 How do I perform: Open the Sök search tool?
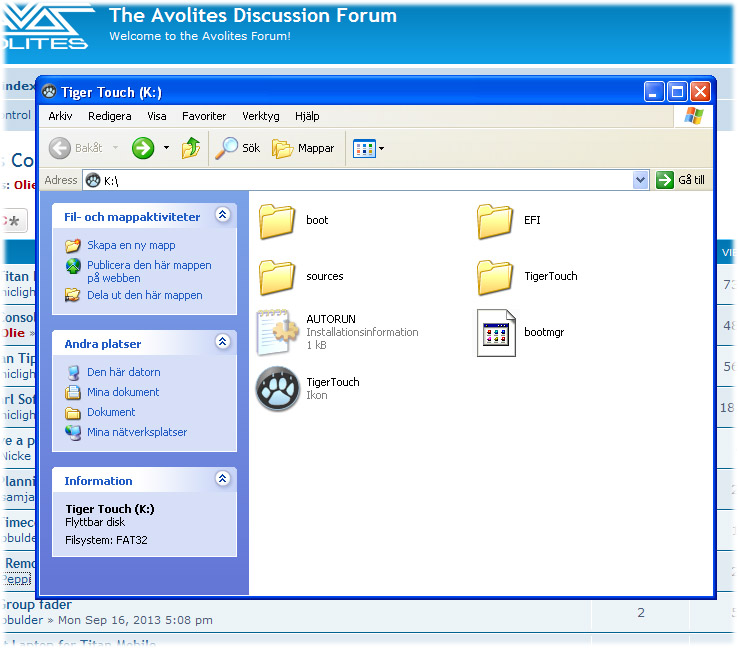point(238,148)
